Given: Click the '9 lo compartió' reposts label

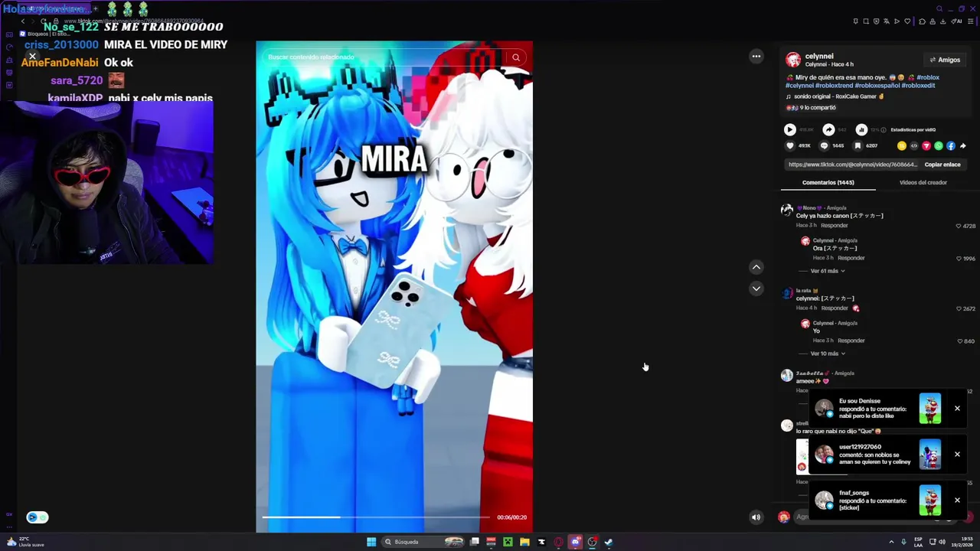Looking at the screenshot, I should [x=811, y=108].
